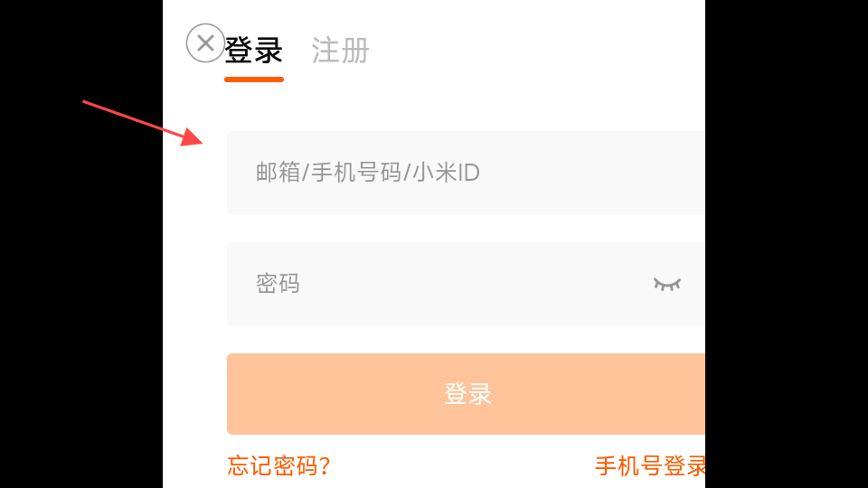The image size is (868, 488).
Task: Show the password using the closed-eye icon
Action: pyautogui.click(x=666, y=285)
